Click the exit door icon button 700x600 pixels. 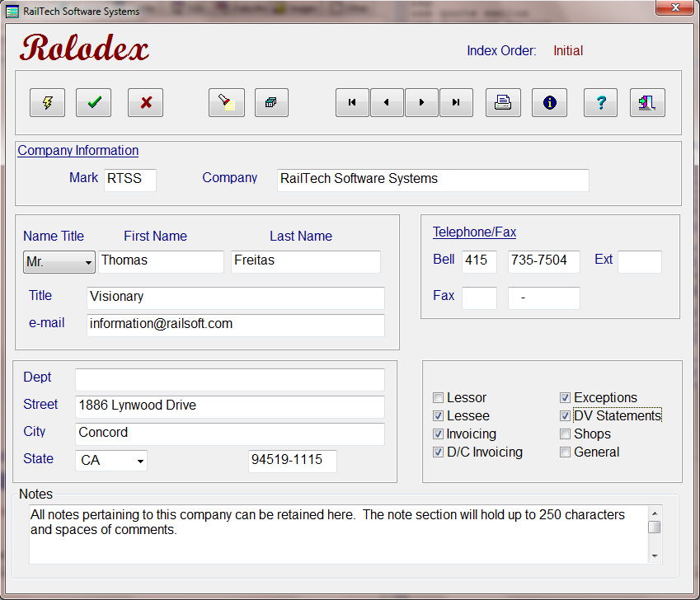point(647,103)
